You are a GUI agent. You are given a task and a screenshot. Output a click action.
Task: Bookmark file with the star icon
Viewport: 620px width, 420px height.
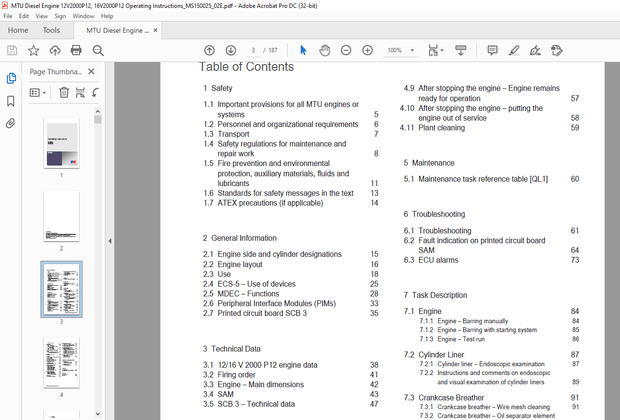[x=34, y=50]
